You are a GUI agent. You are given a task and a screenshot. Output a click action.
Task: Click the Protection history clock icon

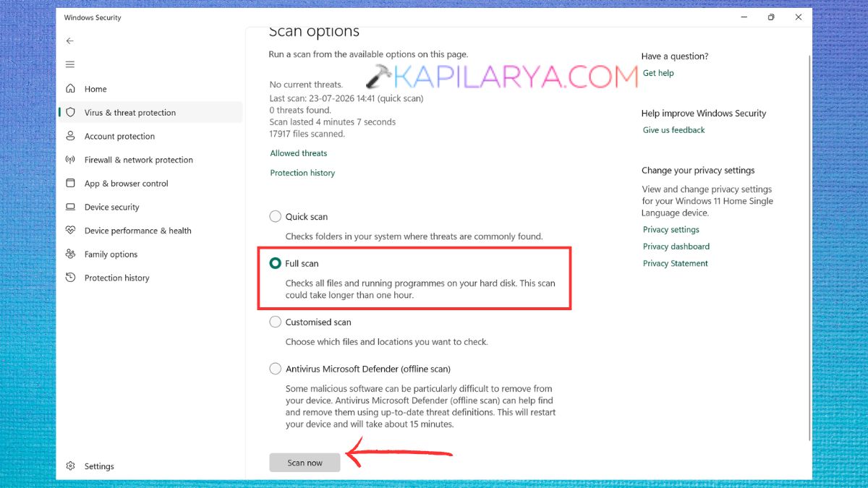click(x=70, y=278)
